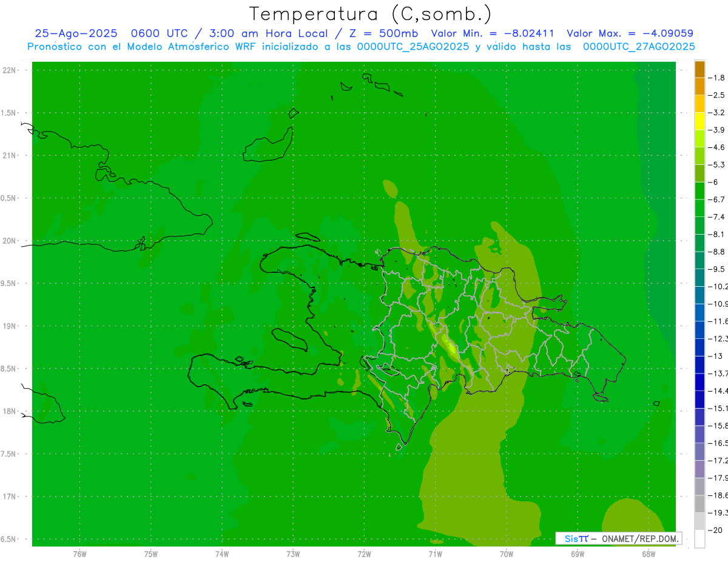The height and width of the screenshot is (562, 728).
Task: Click the 18N latitude label
Action: tap(10, 412)
